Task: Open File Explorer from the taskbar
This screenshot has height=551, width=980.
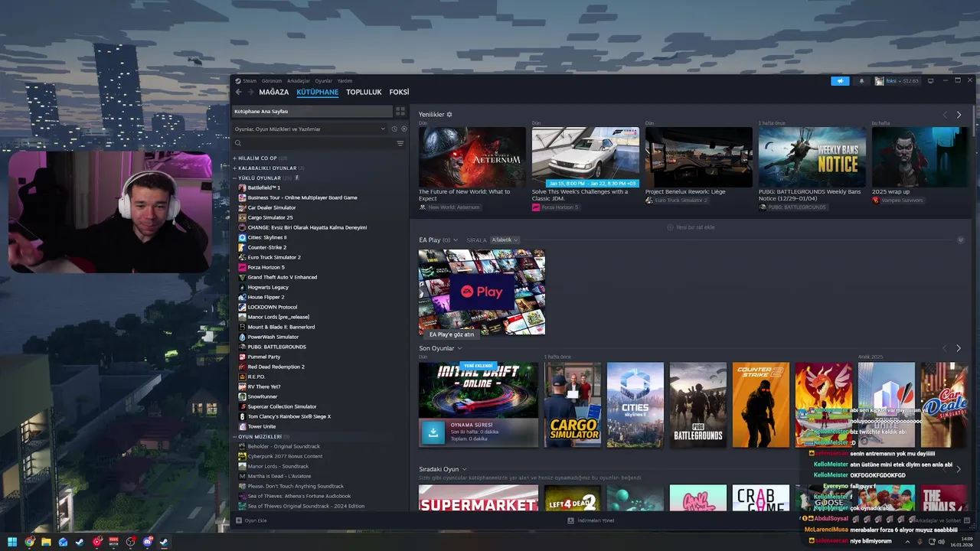Action: tap(46, 542)
